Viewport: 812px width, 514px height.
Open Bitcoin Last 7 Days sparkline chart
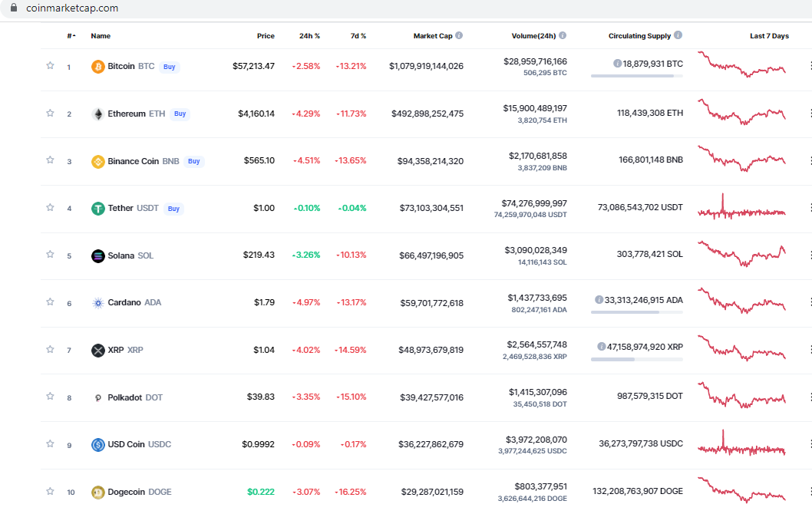coord(741,64)
